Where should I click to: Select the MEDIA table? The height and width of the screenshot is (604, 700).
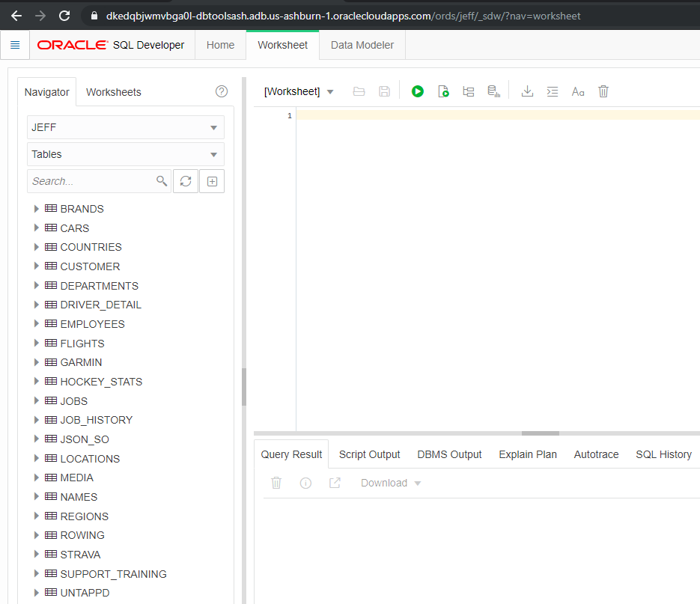pos(77,478)
